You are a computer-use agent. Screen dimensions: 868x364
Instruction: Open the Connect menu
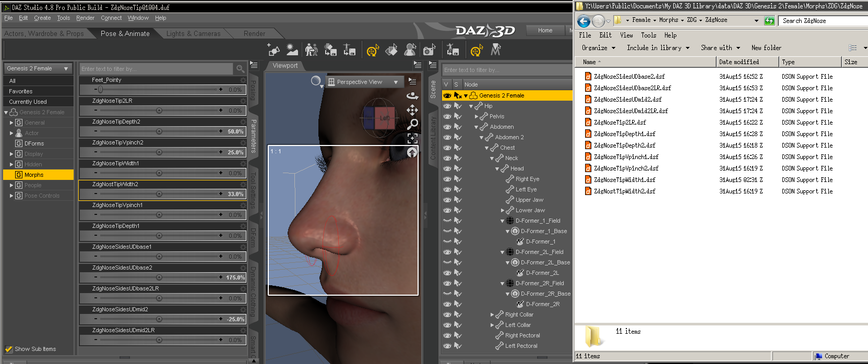pyautogui.click(x=111, y=18)
